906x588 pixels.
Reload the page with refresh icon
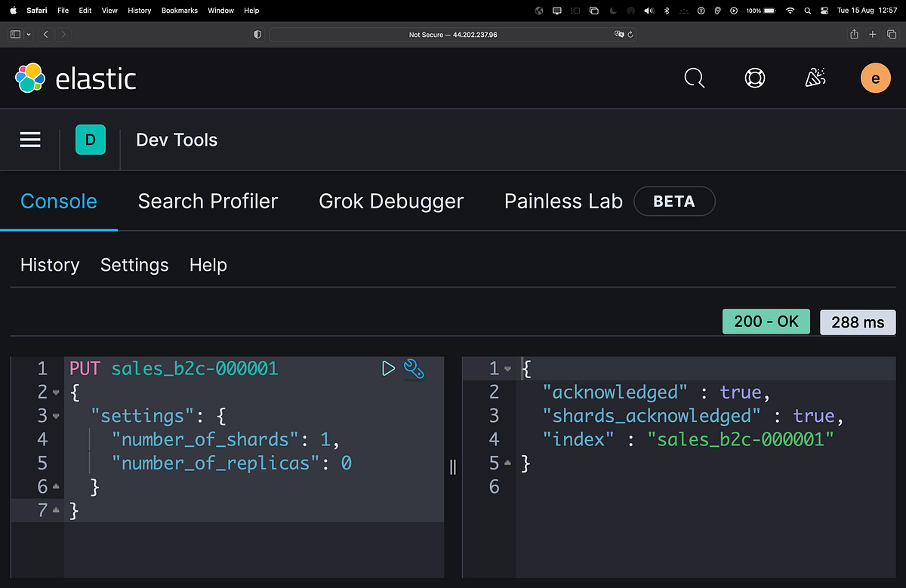[x=630, y=34]
